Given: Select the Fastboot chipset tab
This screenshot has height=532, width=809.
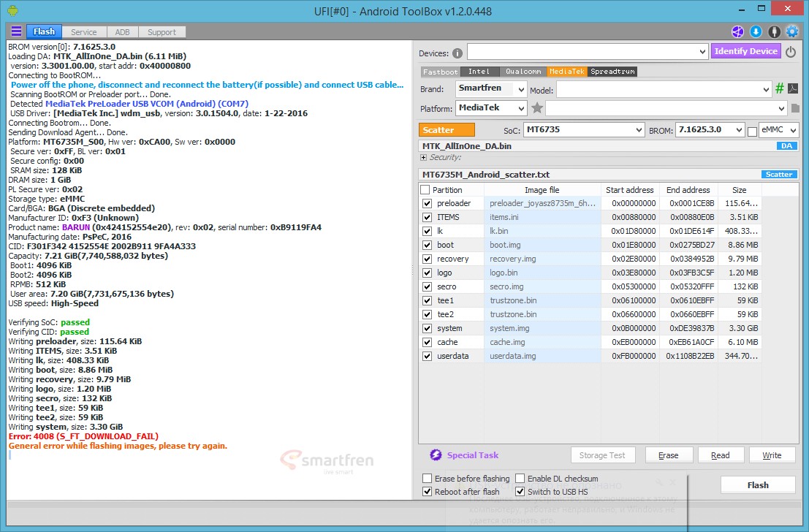Looking at the screenshot, I should coord(440,72).
